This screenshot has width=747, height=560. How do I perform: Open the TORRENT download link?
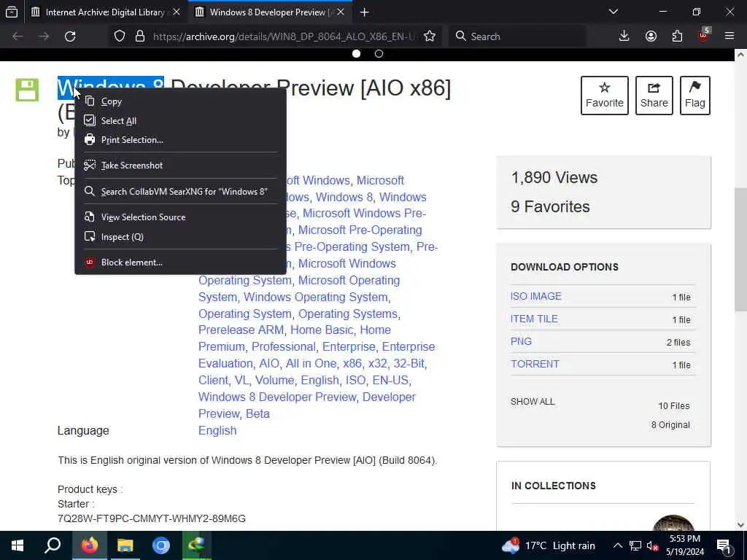(535, 364)
